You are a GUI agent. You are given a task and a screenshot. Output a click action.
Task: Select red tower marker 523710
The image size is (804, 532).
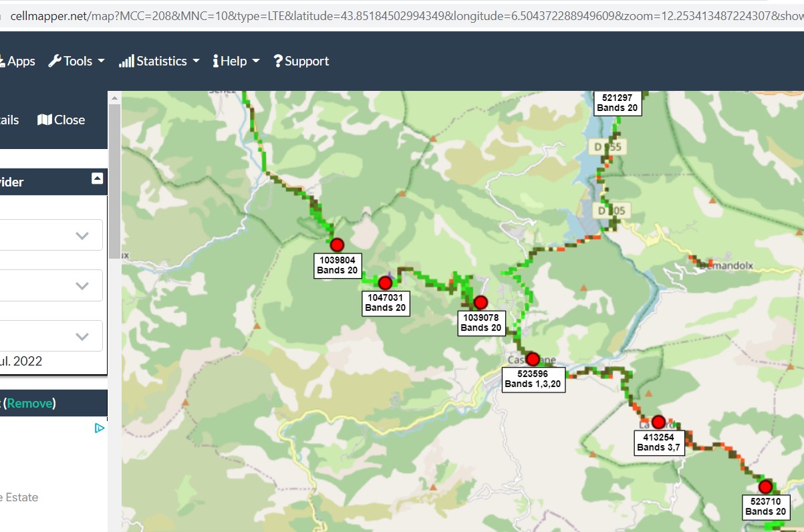(765, 487)
